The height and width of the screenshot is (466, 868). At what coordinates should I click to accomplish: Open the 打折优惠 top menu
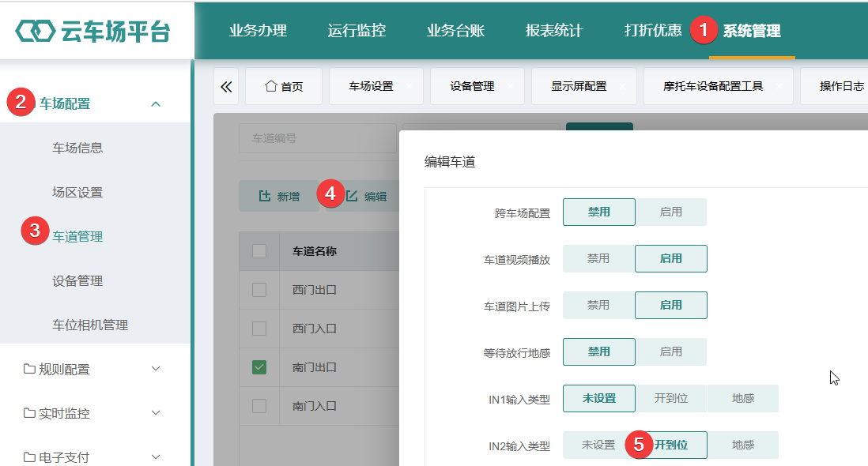pos(653,30)
